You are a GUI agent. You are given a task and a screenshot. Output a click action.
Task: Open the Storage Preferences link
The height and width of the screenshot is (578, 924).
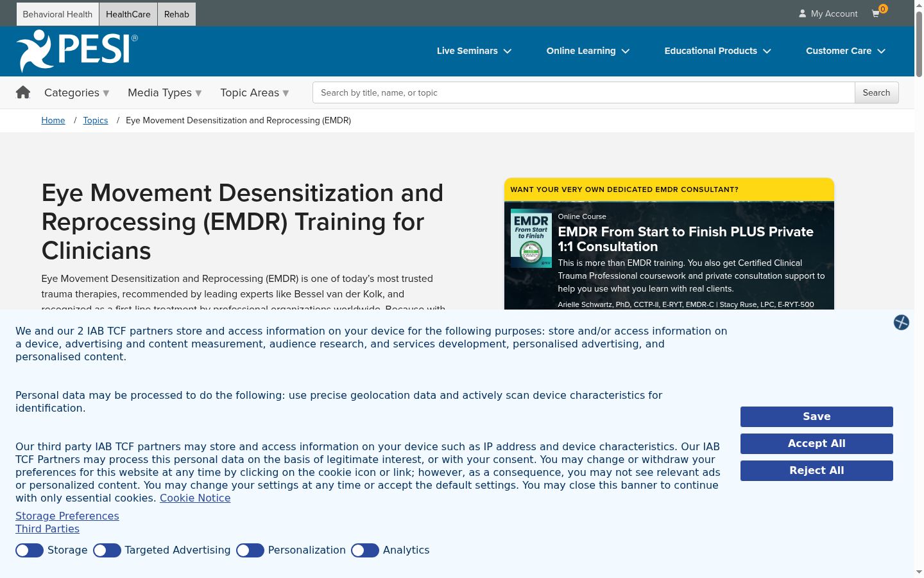click(67, 516)
